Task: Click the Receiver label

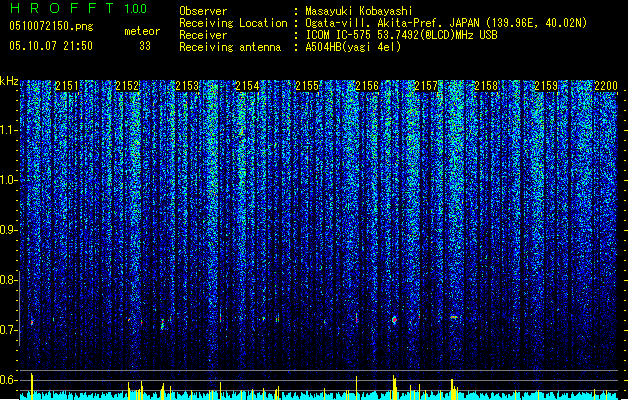Action: click(x=203, y=35)
